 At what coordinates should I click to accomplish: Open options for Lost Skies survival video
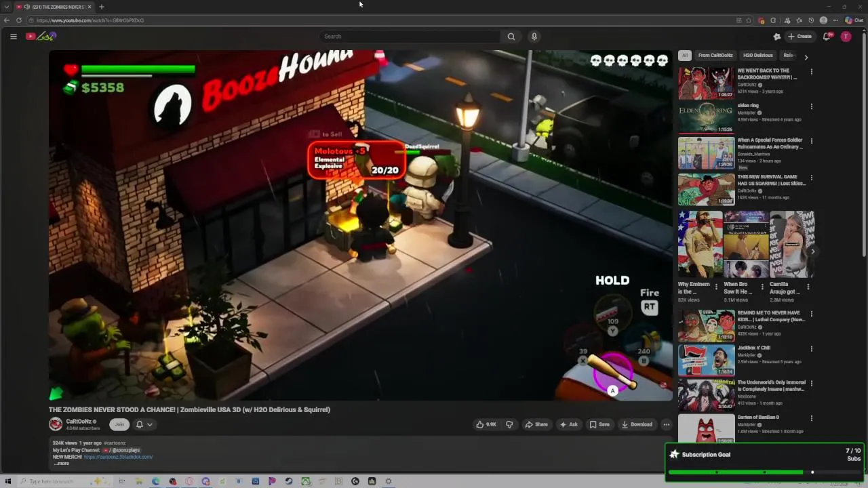[x=811, y=178]
